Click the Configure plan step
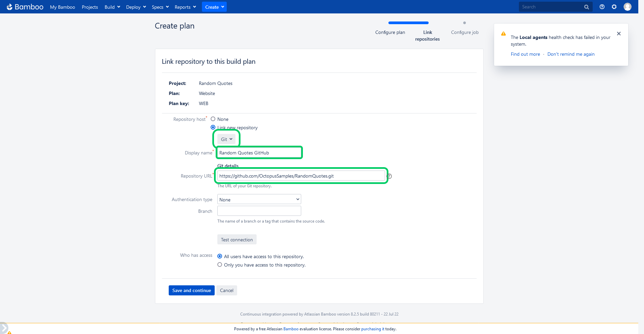Image resolution: width=644 pixels, height=334 pixels. [x=390, y=32]
